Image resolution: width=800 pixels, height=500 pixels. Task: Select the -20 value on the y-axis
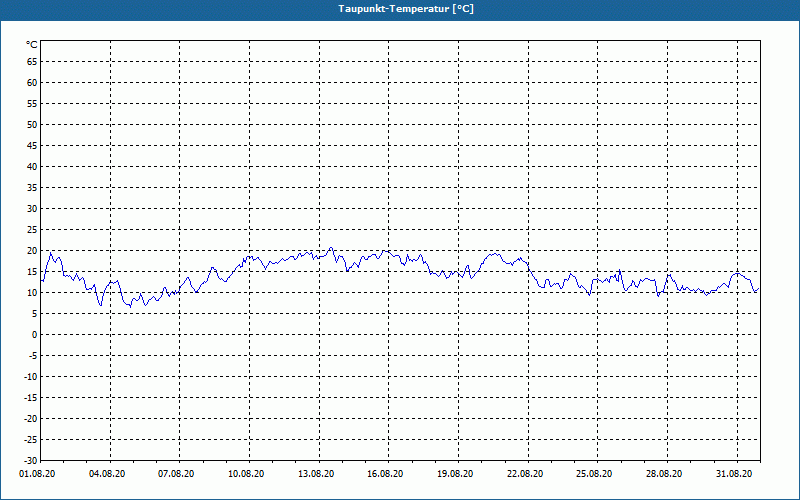click(31, 418)
